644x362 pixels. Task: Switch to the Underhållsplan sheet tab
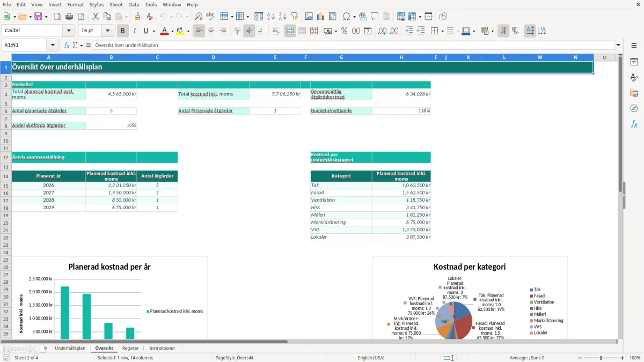70,349
